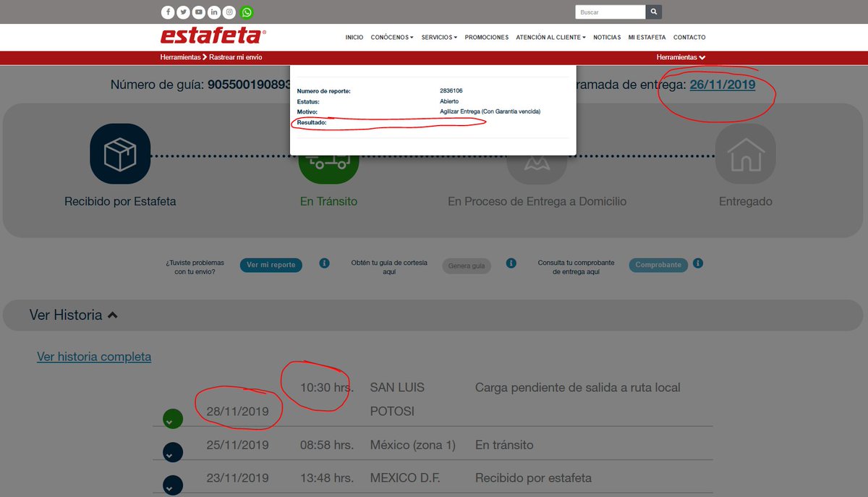
Task: Collapse the Ver Historia section
Action: click(x=74, y=315)
